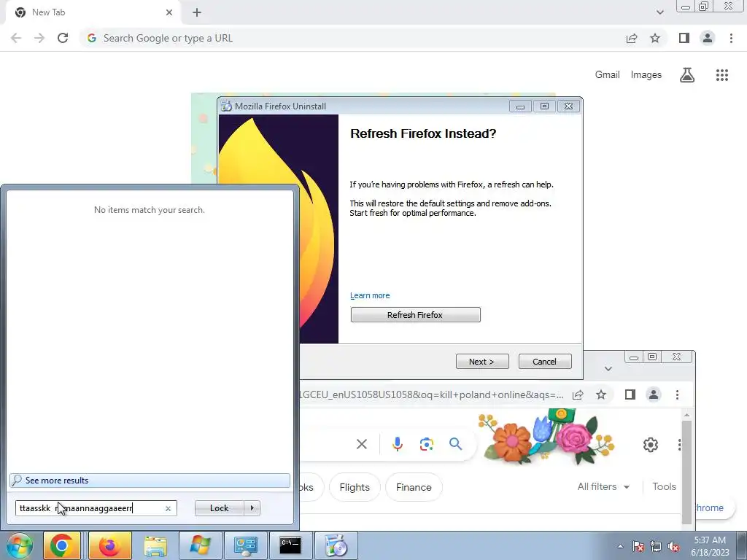Image resolution: width=747 pixels, height=560 pixels.
Task: Search by image with the Google Lens icon
Action: [x=426, y=444]
